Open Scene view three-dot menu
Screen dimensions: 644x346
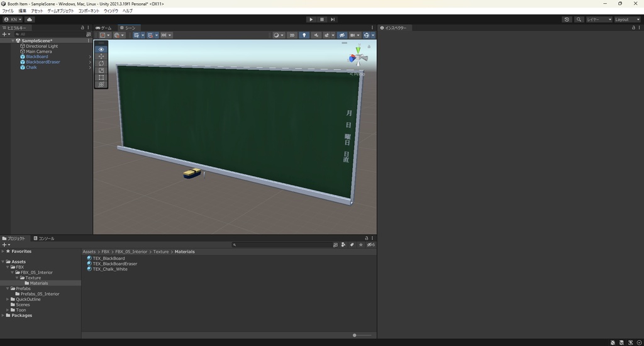372,28
